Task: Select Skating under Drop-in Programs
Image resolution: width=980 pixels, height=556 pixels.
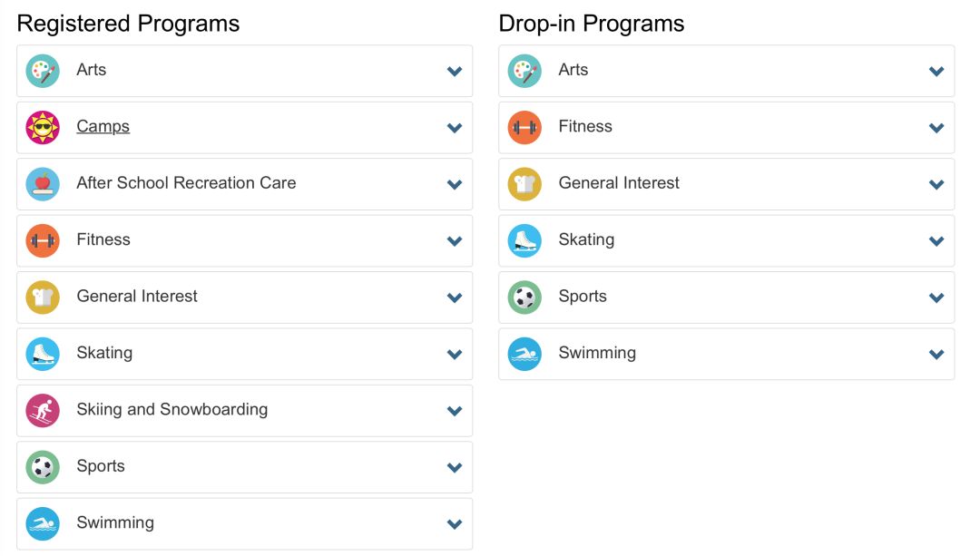Action: point(586,240)
